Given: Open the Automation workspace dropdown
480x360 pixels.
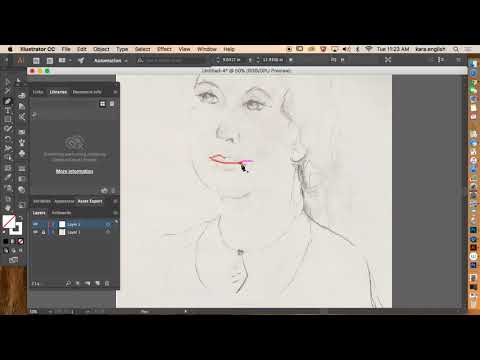Looking at the screenshot, I should [x=111, y=61].
